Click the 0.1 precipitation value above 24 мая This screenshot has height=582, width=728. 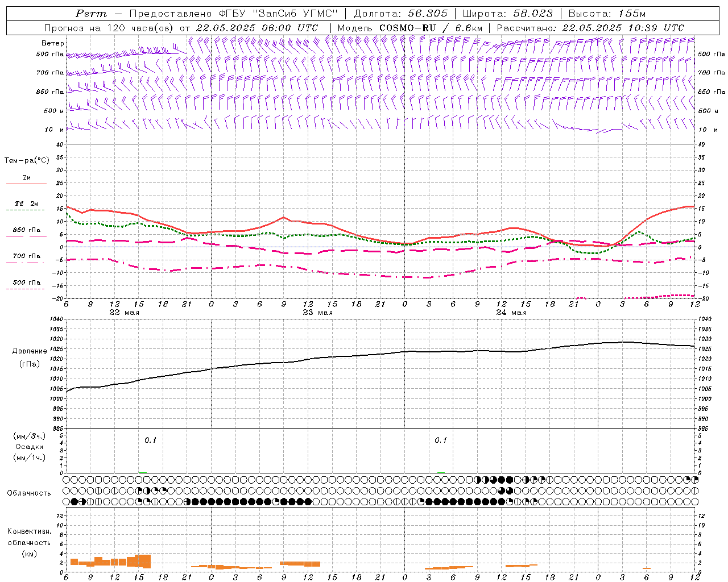click(x=441, y=440)
